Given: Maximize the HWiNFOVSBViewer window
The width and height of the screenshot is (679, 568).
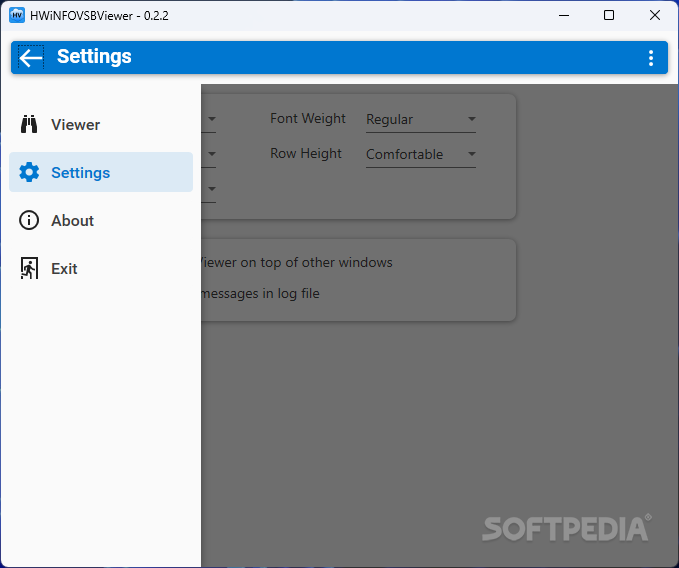Looking at the screenshot, I should (x=609, y=16).
